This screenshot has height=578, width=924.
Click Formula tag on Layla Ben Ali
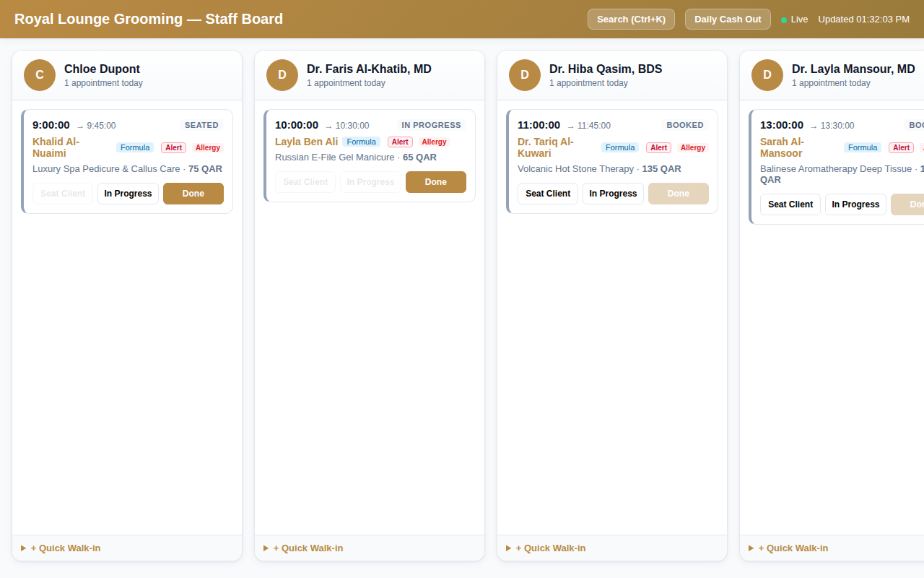[361, 142]
